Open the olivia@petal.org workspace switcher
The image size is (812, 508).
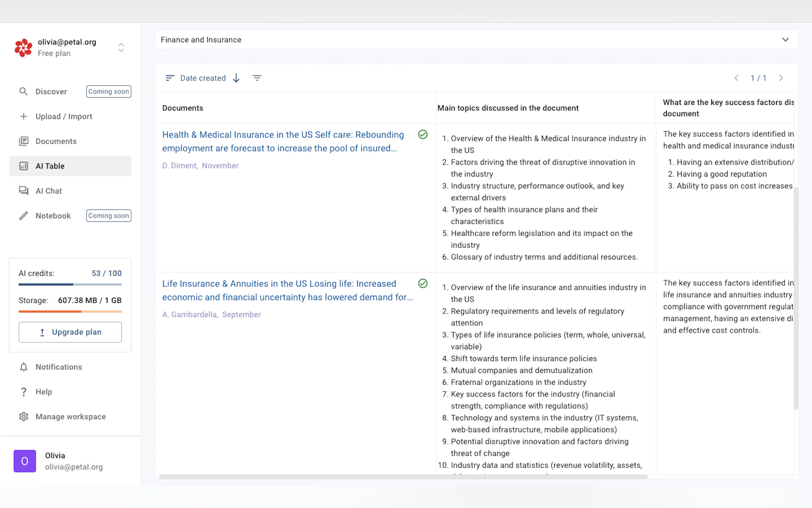click(x=121, y=47)
